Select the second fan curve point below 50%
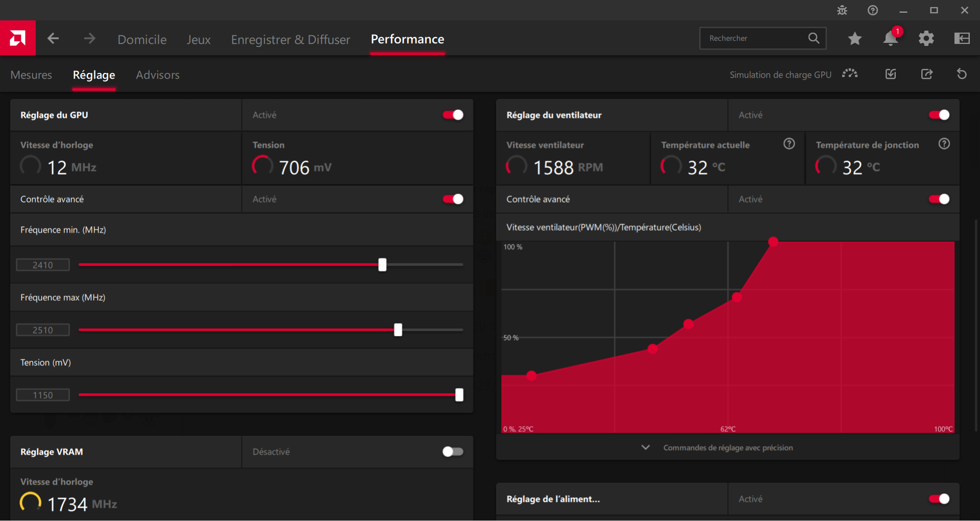 652,349
